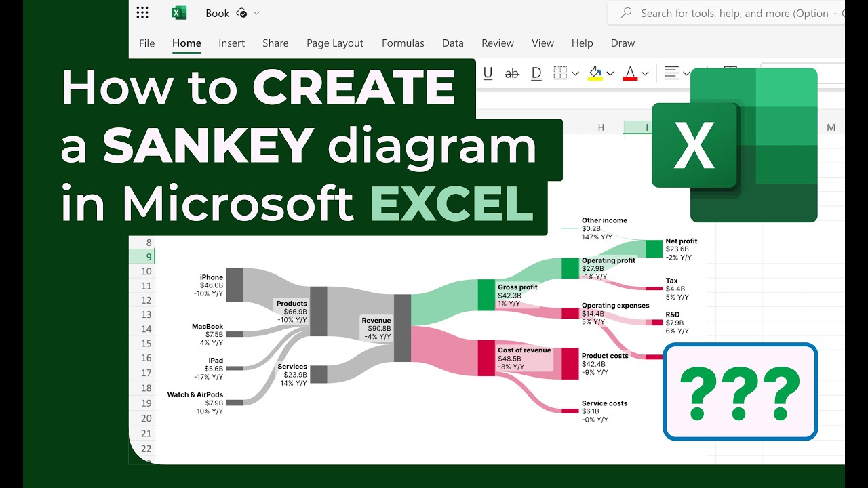The width and height of the screenshot is (868, 488).
Task: Click the text alignment icon
Action: pyautogui.click(x=671, y=73)
